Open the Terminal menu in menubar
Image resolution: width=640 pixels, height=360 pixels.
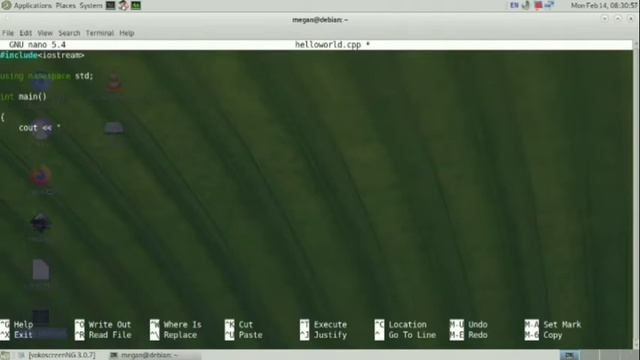click(100, 33)
